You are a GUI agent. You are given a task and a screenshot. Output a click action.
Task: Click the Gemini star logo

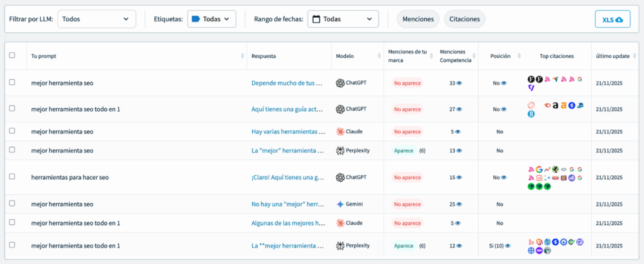tap(340, 204)
